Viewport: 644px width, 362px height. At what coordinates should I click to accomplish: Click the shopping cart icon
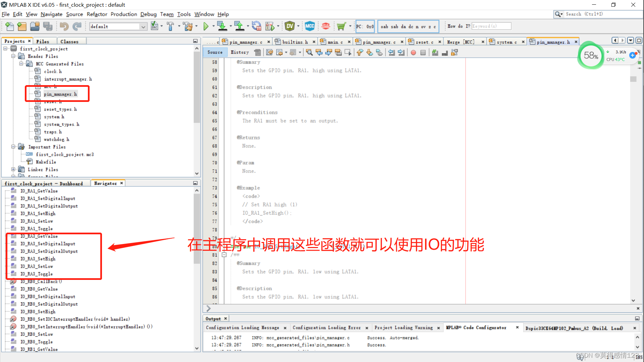point(341,26)
